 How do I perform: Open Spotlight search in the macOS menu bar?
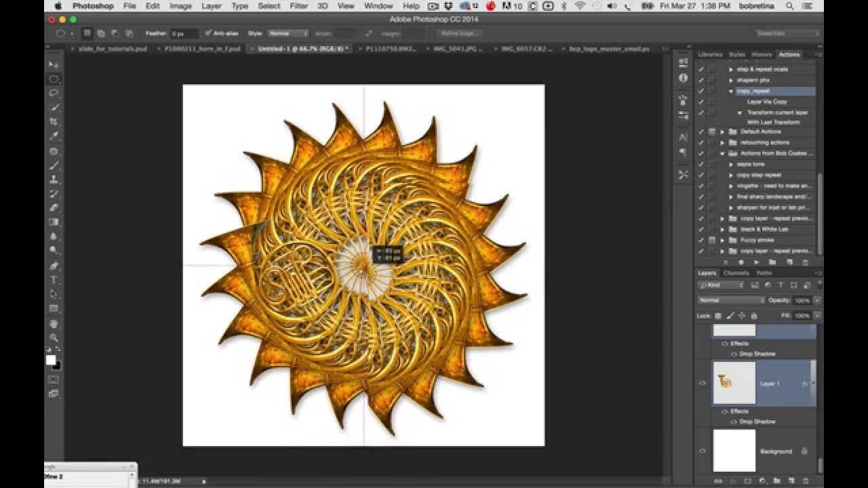tap(790, 6)
